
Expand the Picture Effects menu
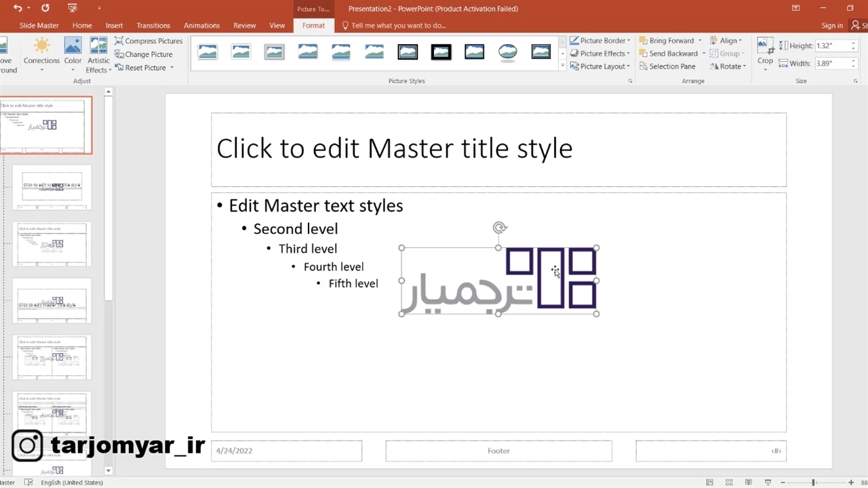pyautogui.click(x=601, y=54)
